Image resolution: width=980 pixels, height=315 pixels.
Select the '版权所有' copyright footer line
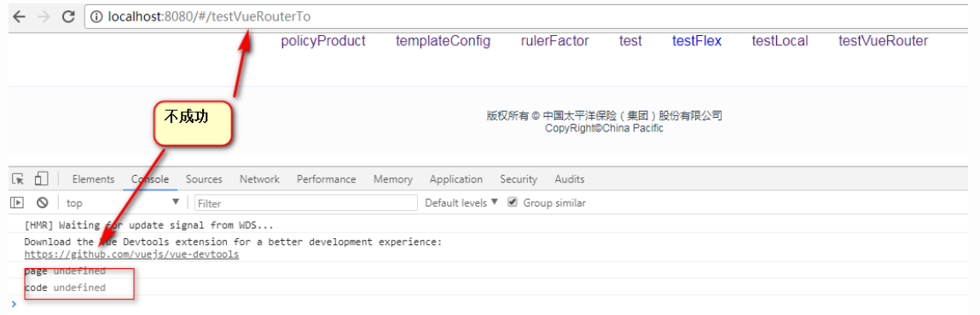[x=605, y=115]
